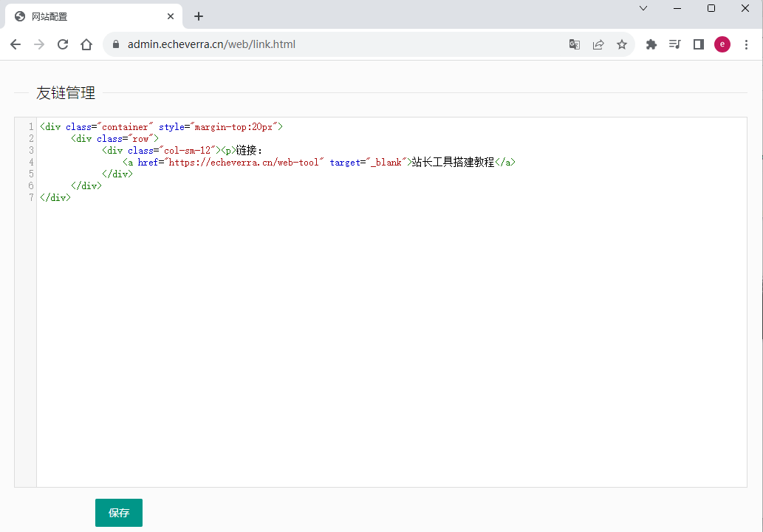Image resolution: width=763 pixels, height=532 pixels.
Task: Click the 保存 save button
Action: point(119,513)
